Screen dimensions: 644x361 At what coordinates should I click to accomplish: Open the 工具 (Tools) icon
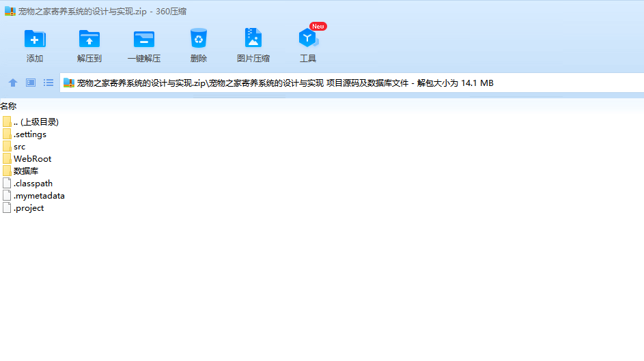click(x=307, y=38)
